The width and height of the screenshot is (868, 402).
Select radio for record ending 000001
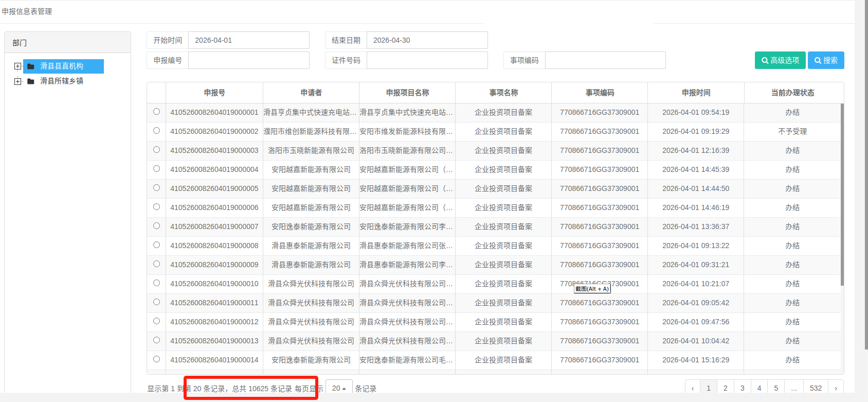156,112
